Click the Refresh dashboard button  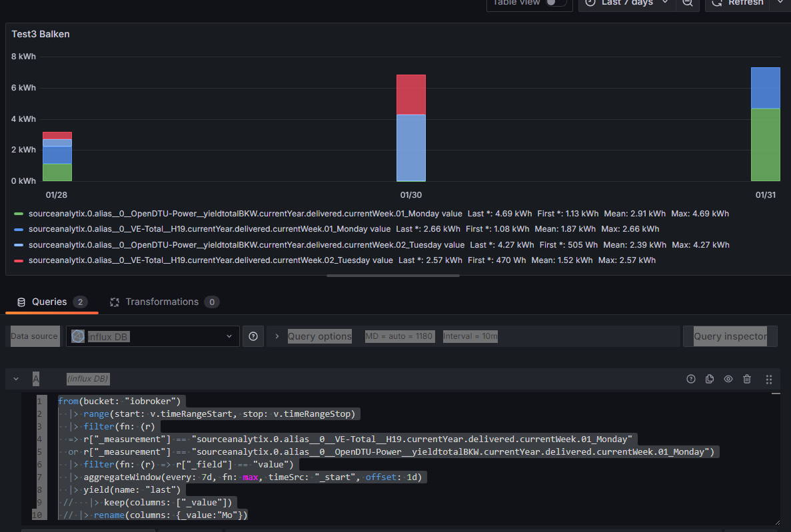coord(738,3)
